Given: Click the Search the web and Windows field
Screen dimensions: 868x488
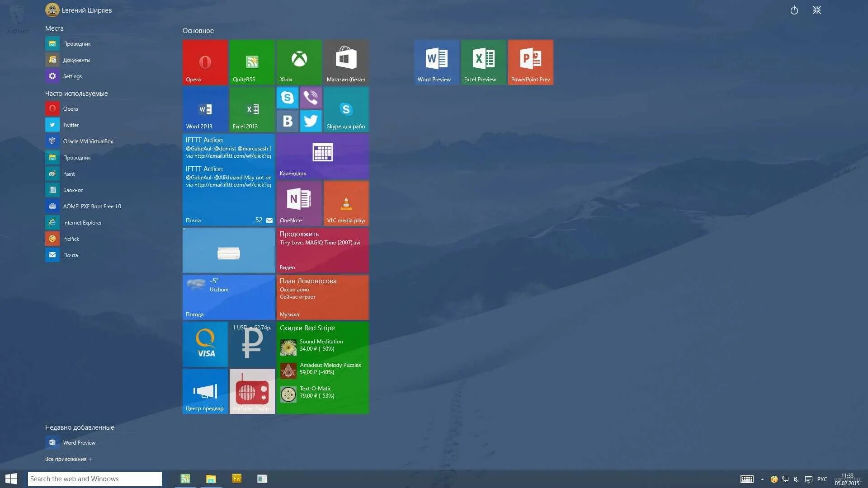Looking at the screenshot, I should (94, 479).
